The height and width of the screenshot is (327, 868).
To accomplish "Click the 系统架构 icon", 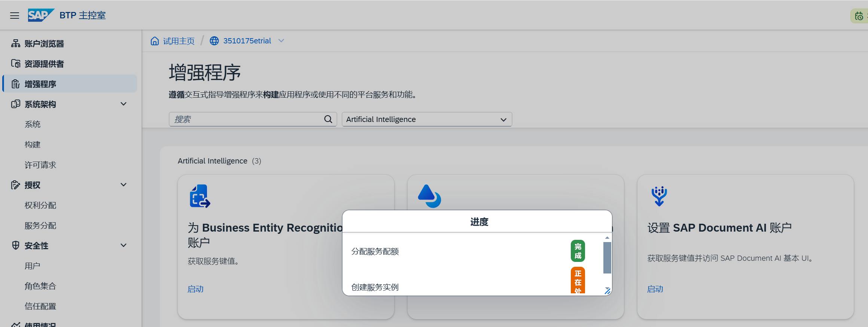I will coord(16,104).
